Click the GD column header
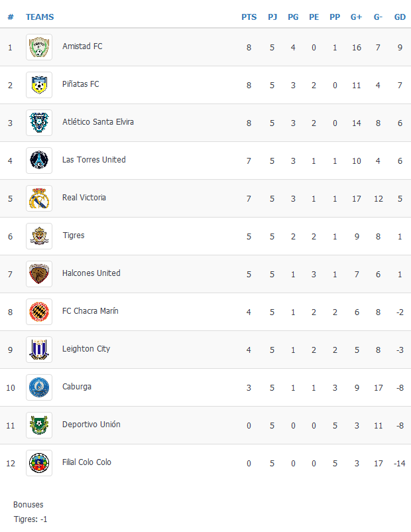Viewport: 411px width, 532px height. click(x=400, y=17)
